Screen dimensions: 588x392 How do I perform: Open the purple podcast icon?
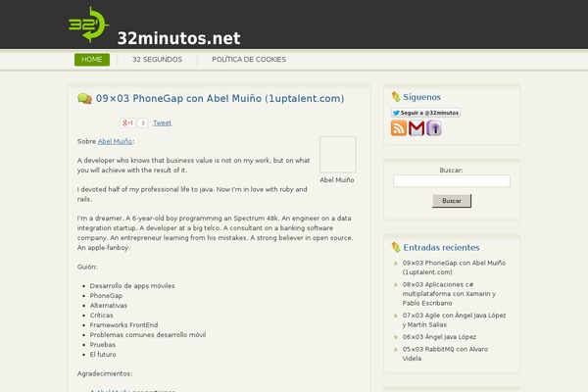pyautogui.click(x=434, y=128)
